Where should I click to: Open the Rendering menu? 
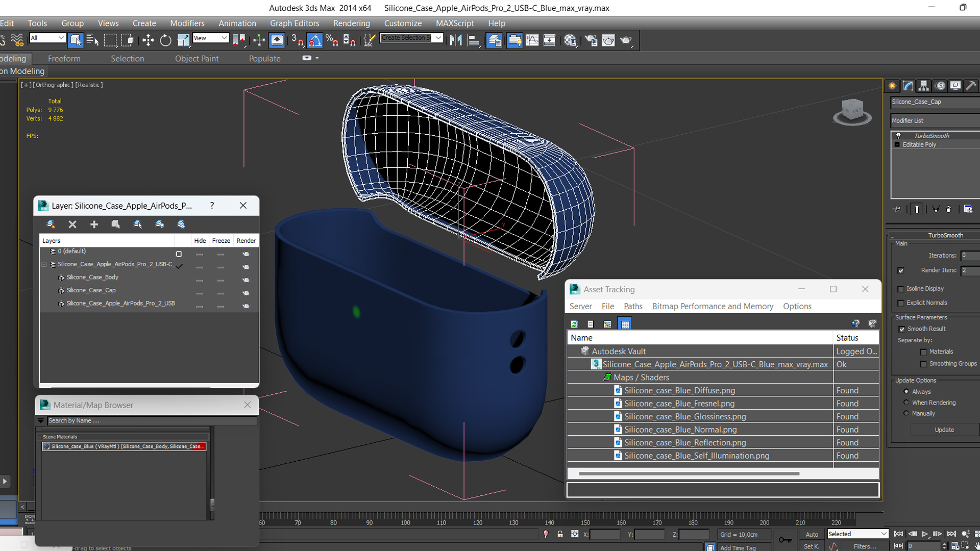point(351,23)
